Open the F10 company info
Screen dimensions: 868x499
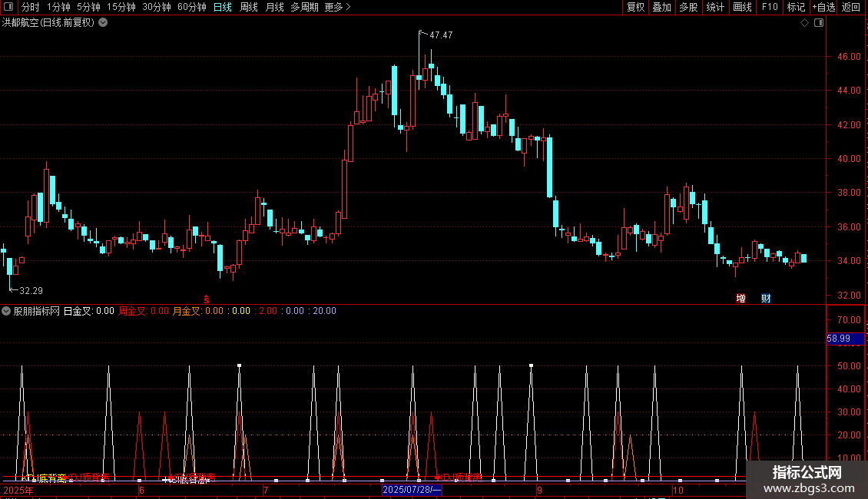point(770,7)
